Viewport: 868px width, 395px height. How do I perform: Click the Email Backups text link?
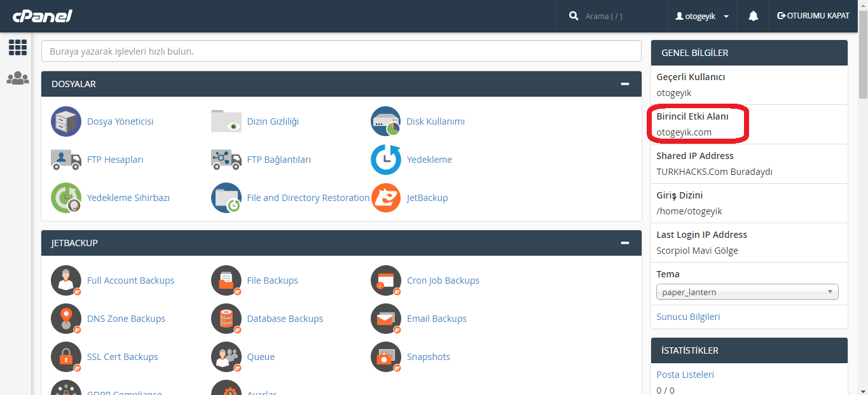[437, 319]
